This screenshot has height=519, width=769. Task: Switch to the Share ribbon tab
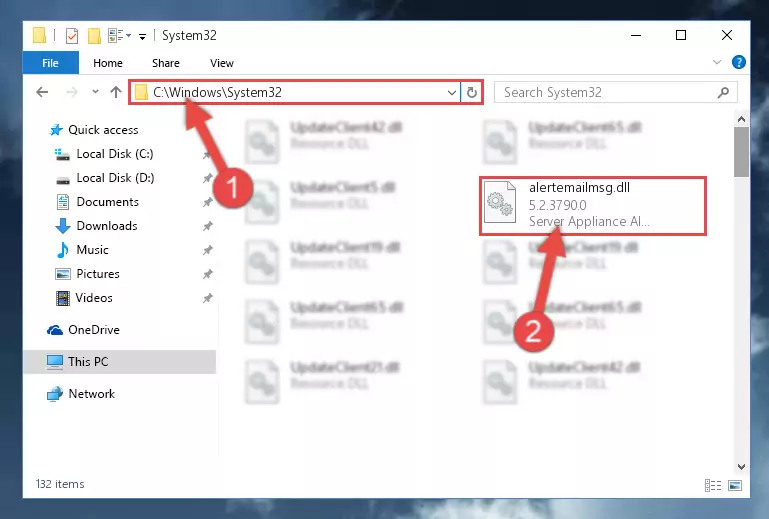tap(166, 63)
